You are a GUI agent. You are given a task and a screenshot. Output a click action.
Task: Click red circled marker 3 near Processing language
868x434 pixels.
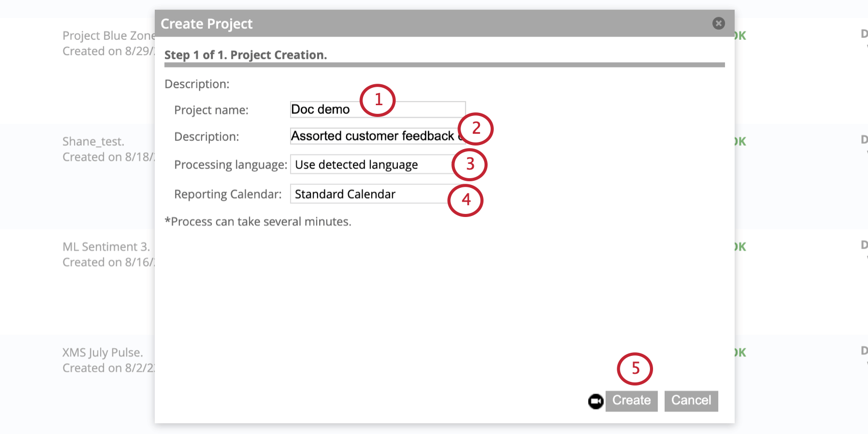[468, 165]
